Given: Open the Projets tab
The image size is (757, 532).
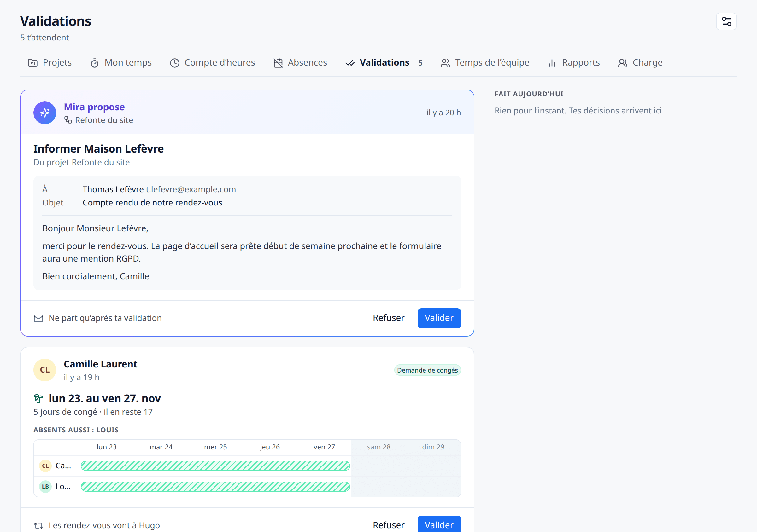Looking at the screenshot, I should pyautogui.click(x=50, y=63).
